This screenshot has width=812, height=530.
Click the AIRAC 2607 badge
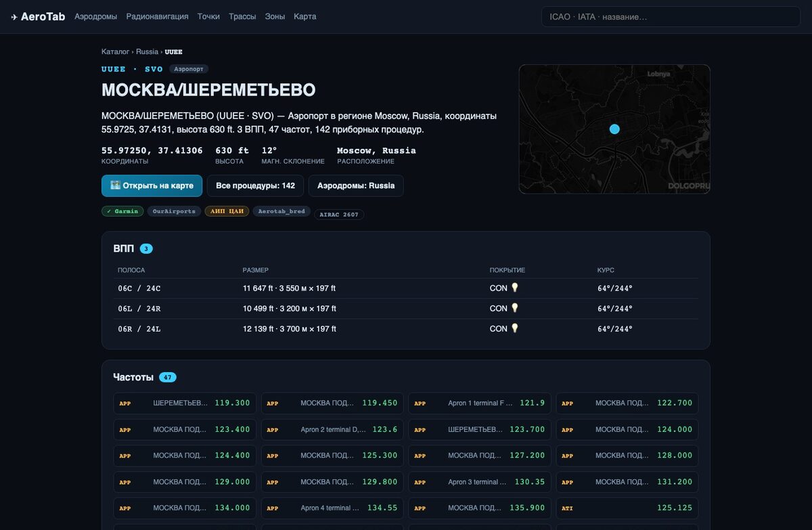point(339,215)
